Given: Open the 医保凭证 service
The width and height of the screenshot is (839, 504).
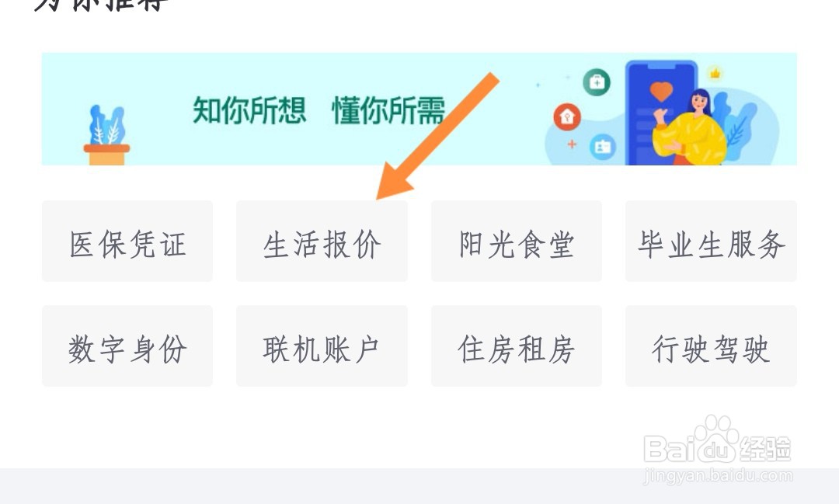Looking at the screenshot, I should pos(127,242).
